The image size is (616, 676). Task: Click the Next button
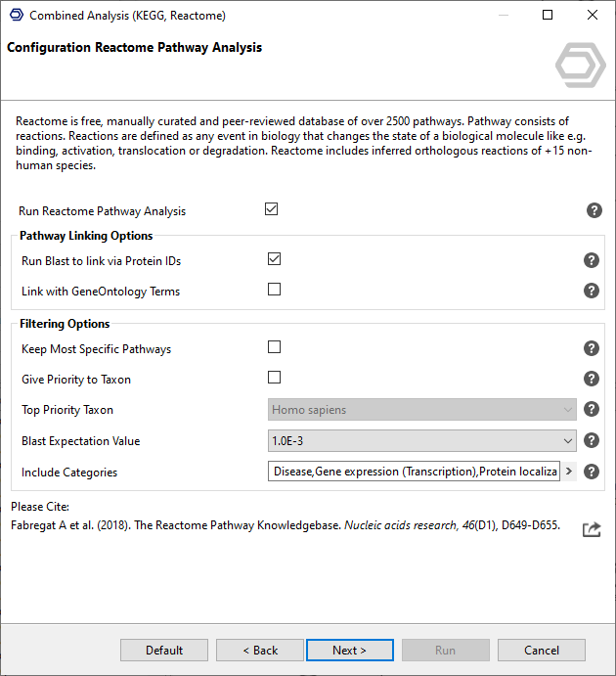click(x=349, y=651)
